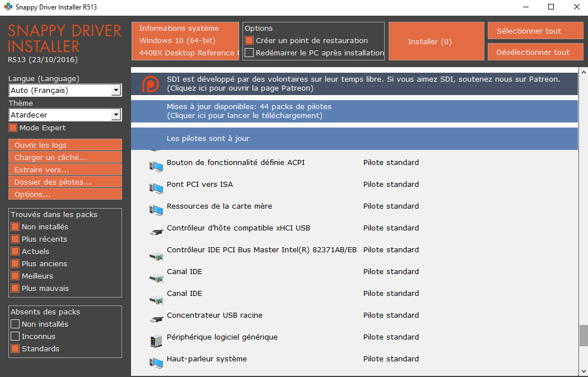Click the USB icon beside Contrôleur d'hôte xHCI
The height and width of the screenshot is (377, 588).
click(x=156, y=232)
